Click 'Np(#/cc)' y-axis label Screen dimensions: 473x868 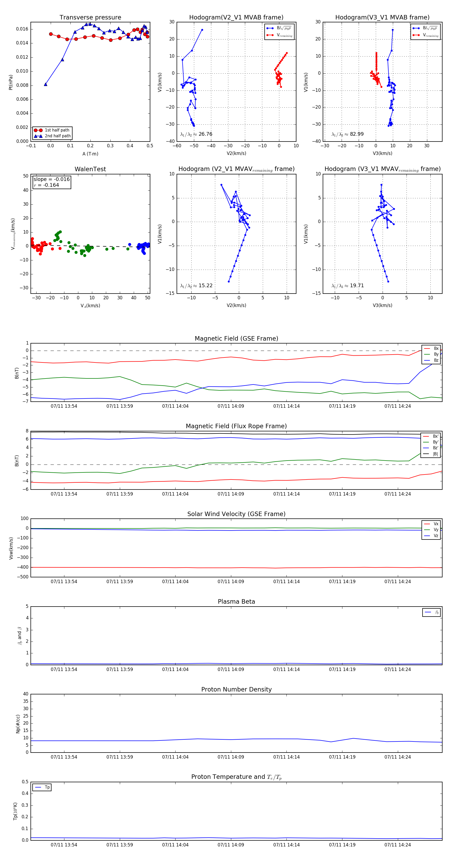[18, 724]
